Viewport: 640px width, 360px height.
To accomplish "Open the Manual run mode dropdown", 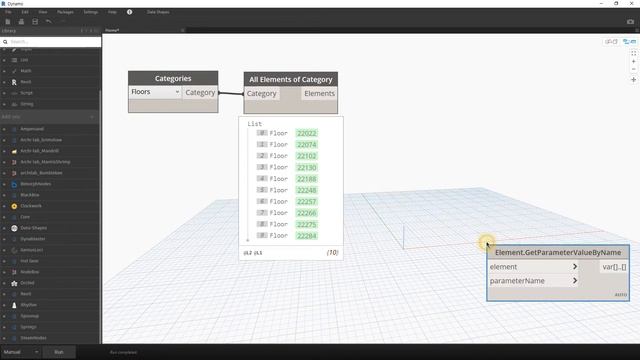I will (x=20, y=352).
